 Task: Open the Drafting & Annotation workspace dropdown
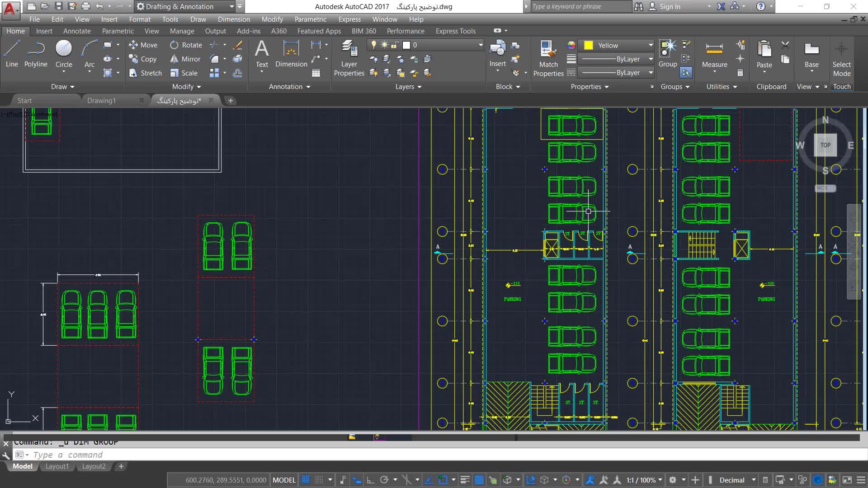231,6
